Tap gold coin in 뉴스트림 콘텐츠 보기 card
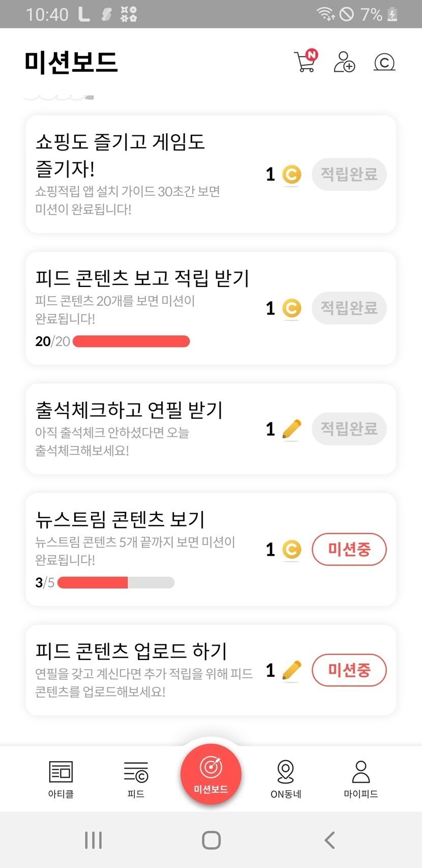Screen dimensions: 422x868 click(292, 549)
